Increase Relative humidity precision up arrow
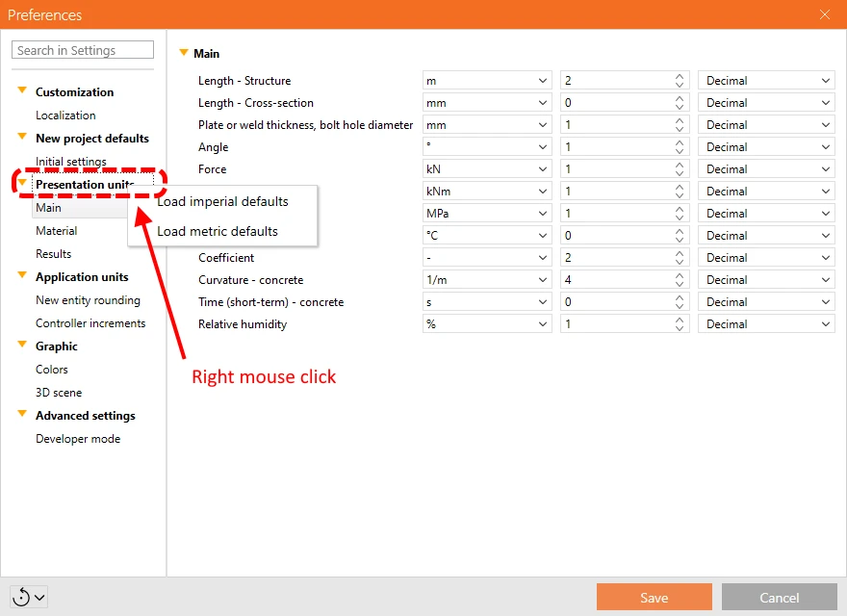This screenshot has width=847, height=616. (x=680, y=320)
